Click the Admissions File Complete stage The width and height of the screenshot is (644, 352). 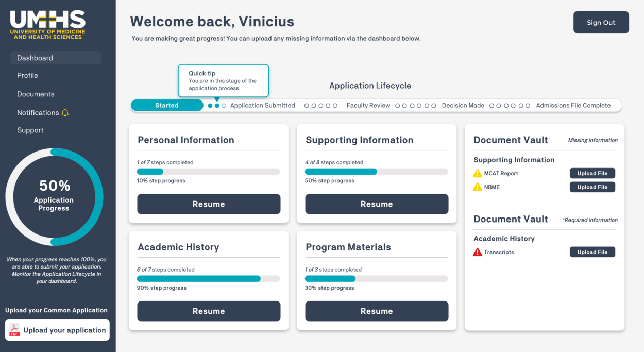coord(573,105)
